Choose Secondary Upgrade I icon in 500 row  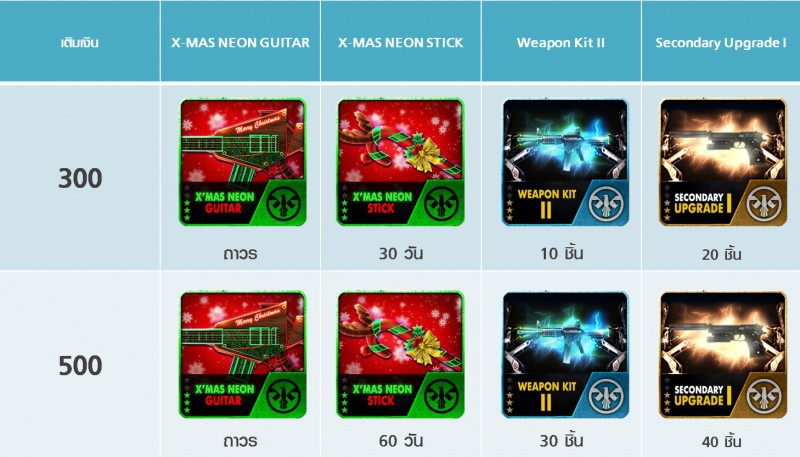point(723,355)
